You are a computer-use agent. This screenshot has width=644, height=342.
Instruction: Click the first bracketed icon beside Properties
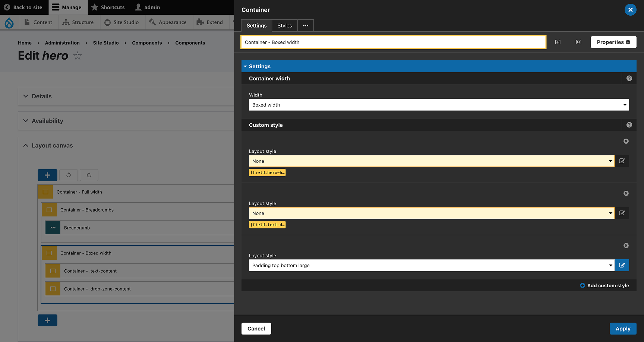[x=558, y=42]
